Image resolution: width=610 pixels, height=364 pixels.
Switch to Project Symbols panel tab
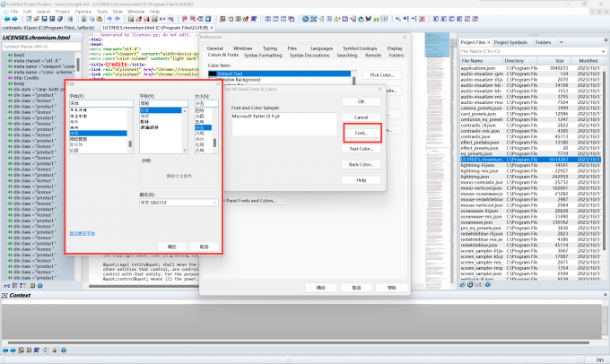[x=512, y=42]
